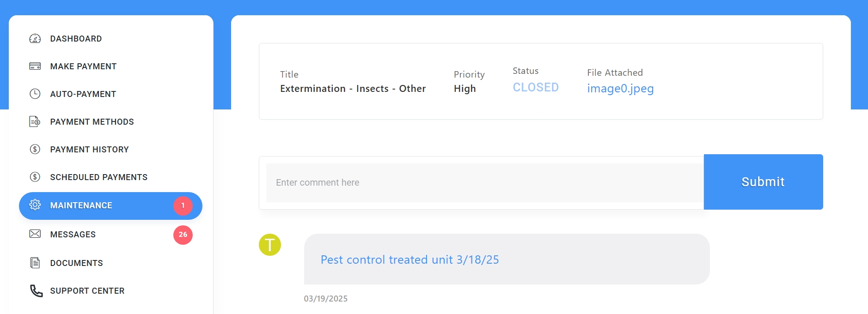Click the yellow T user avatar
The height and width of the screenshot is (314, 868).
pos(270,245)
